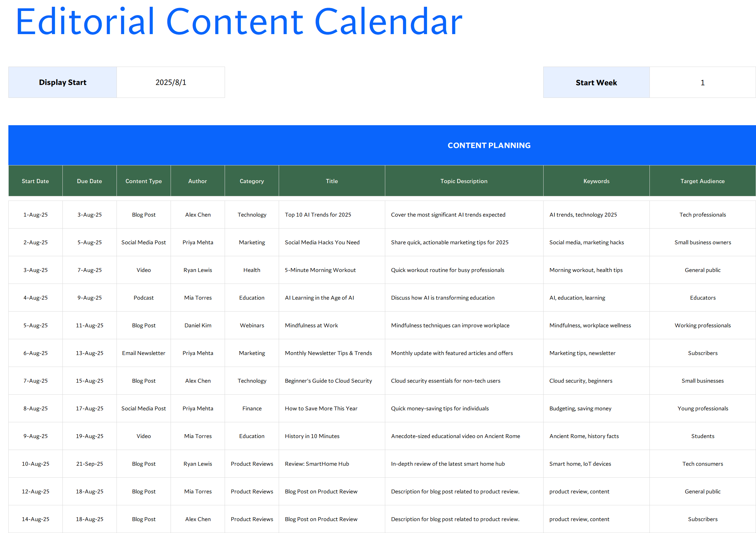The width and height of the screenshot is (756, 533).
Task: Select the Email Newsletter content type cell
Action: 144,353
